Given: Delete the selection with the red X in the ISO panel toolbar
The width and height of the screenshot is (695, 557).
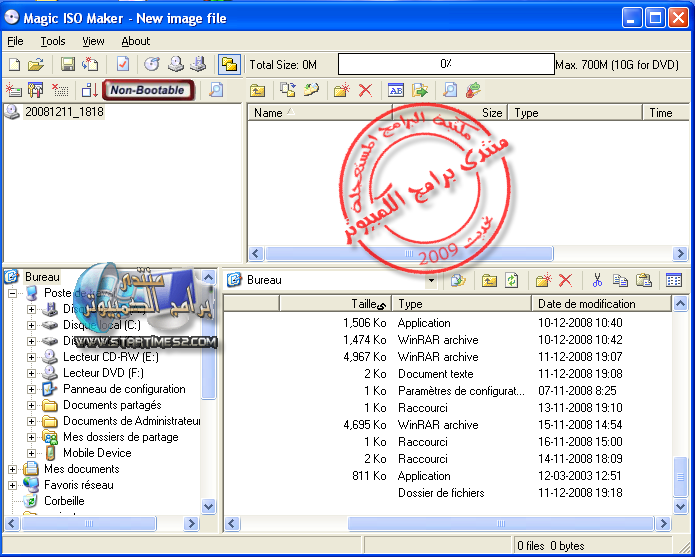Looking at the screenshot, I should tap(365, 90).
